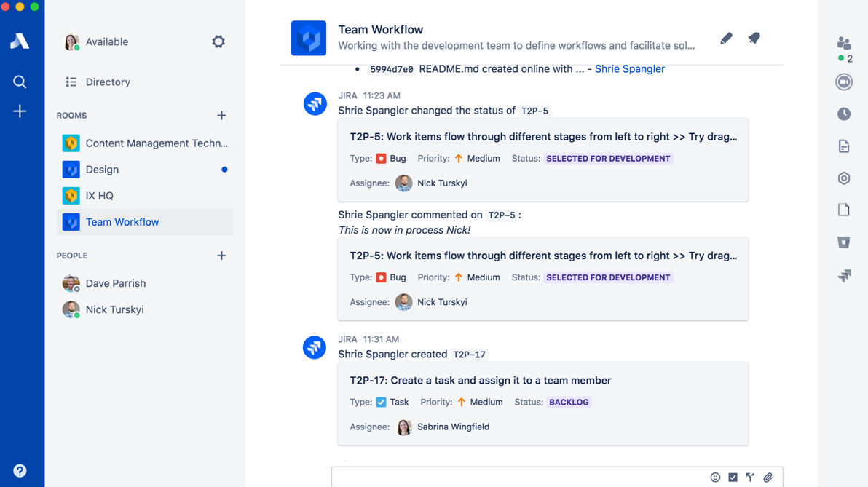
Task: Edit the Team Workflow room with the pencil icon
Action: pyautogui.click(x=726, y=38)
